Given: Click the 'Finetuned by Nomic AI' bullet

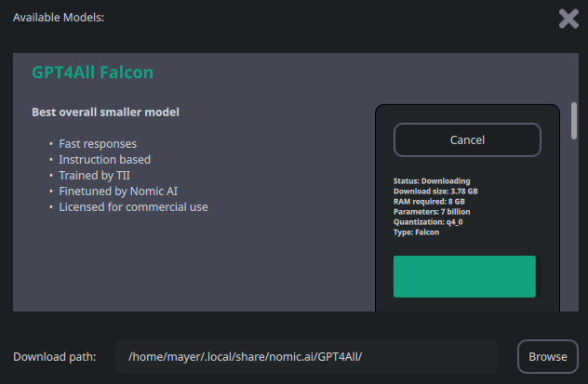Looking at the screenshot, I should tap(118, 191).
